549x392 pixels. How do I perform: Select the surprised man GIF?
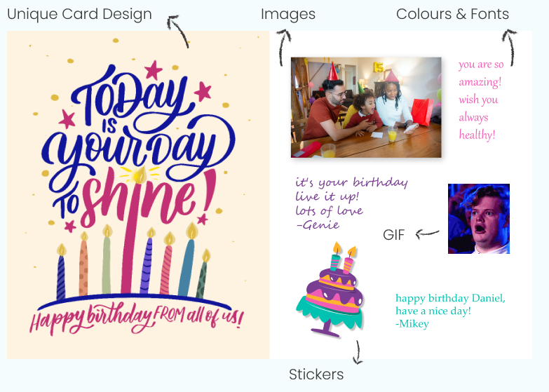[479, 219]
